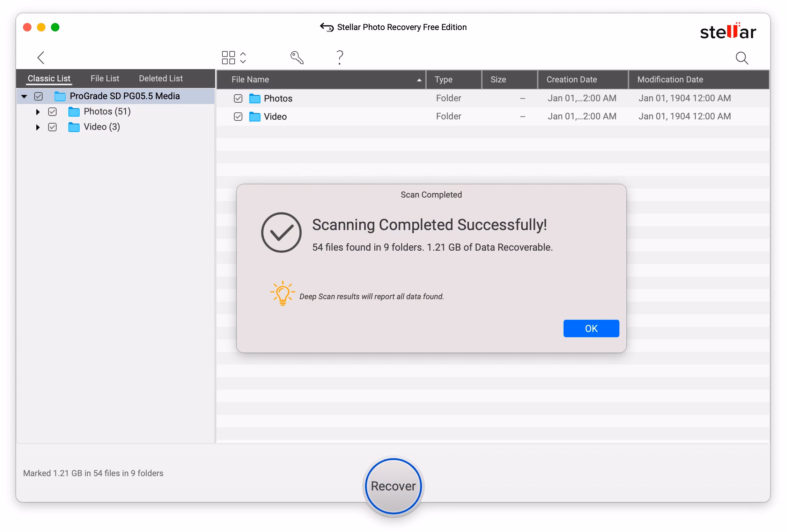
Task: Click the Photos folder icon in file list
Action: coord(255,98)
